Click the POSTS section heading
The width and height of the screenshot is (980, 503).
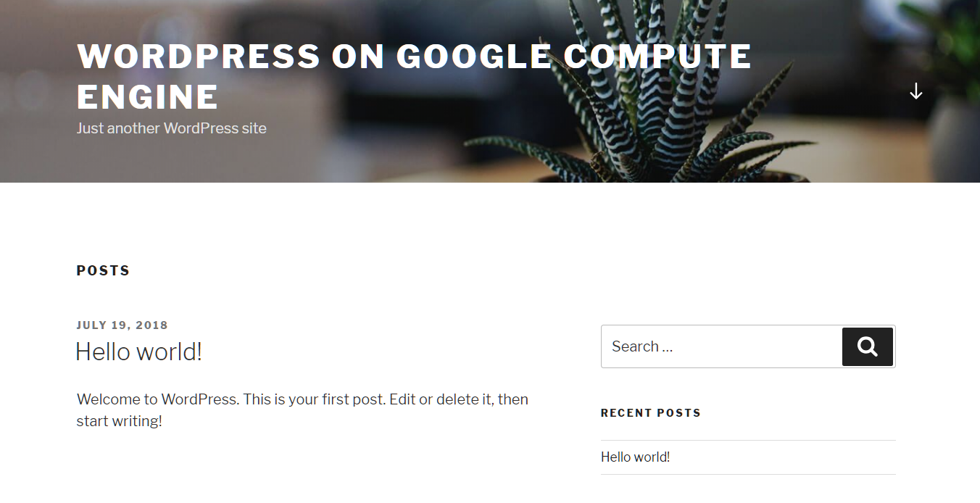pos(104,270)
